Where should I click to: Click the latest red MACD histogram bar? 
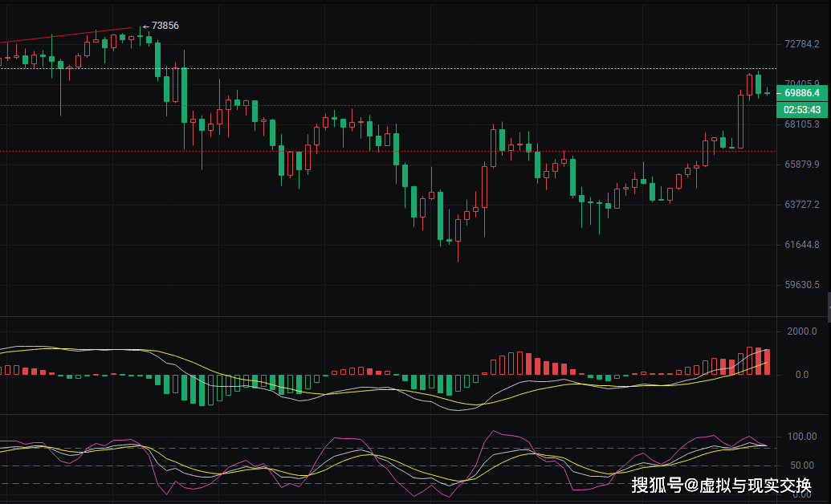point(767,362)
